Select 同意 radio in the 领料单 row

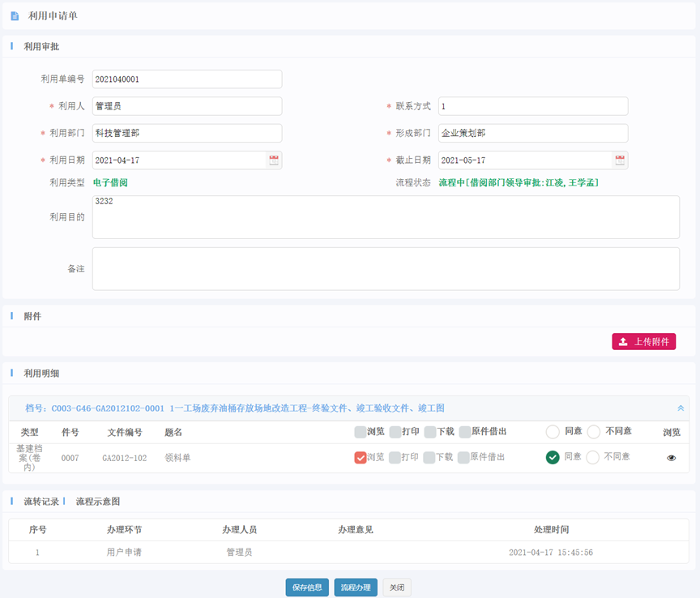(x=553, y=457)
